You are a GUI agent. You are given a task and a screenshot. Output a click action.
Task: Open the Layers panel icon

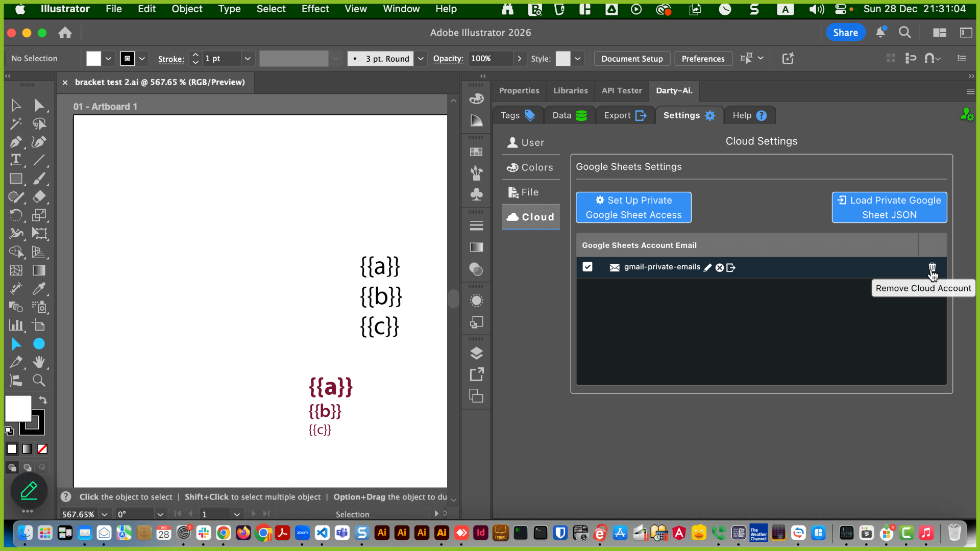tap(476, 353)
